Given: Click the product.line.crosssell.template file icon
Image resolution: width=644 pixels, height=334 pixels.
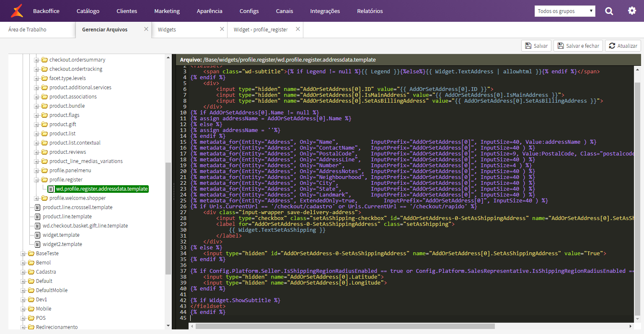Looking at the screenshot, I should coord(38,207).
